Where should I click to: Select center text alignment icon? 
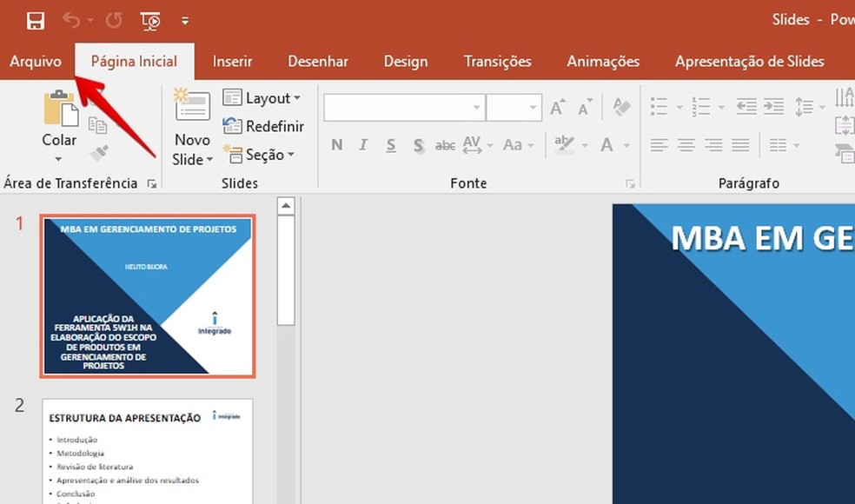686,145
